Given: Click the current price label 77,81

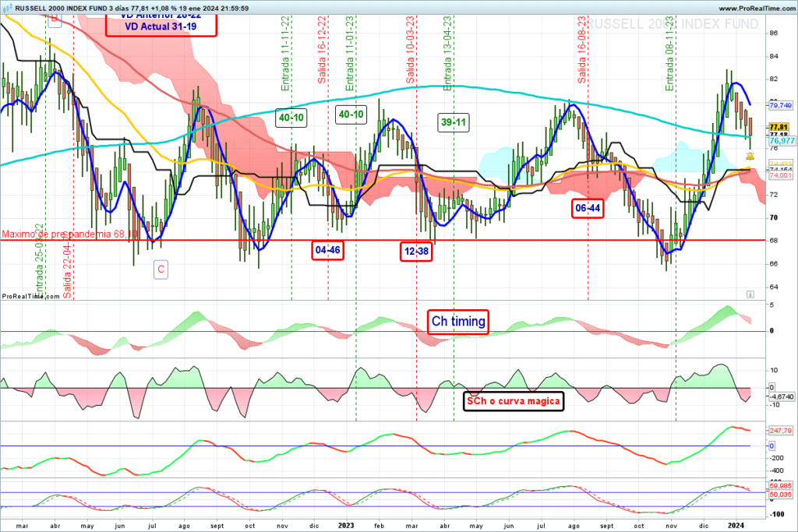Looking at the screenshot, I should pyautogui.click(x=779, y=127).
